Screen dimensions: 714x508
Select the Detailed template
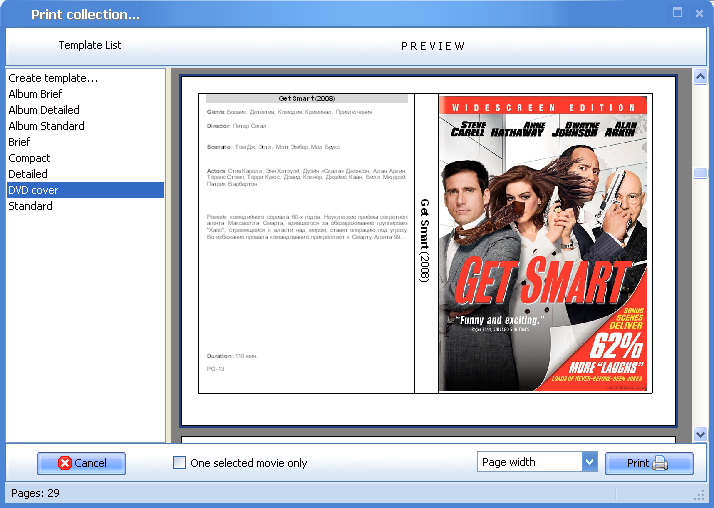click(x=85, y=174)
